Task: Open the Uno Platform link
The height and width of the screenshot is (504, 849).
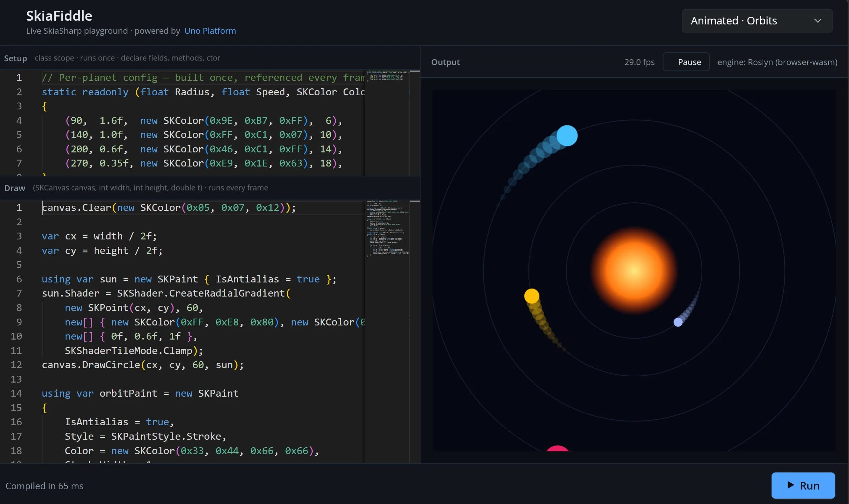Action: (x=210, y=31)
